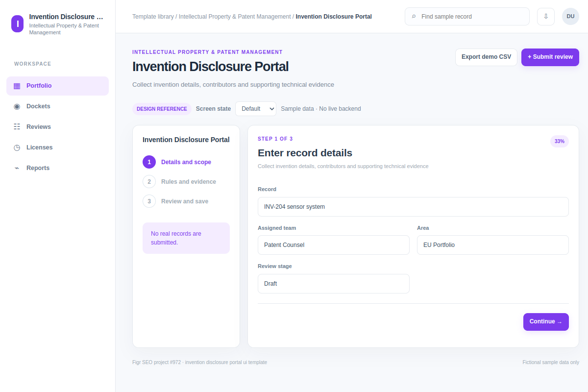Image resolution: width=588 pixels, height=392 pixels.
Task: Click 'Sample data · No live backend' text
Action: 321,109
